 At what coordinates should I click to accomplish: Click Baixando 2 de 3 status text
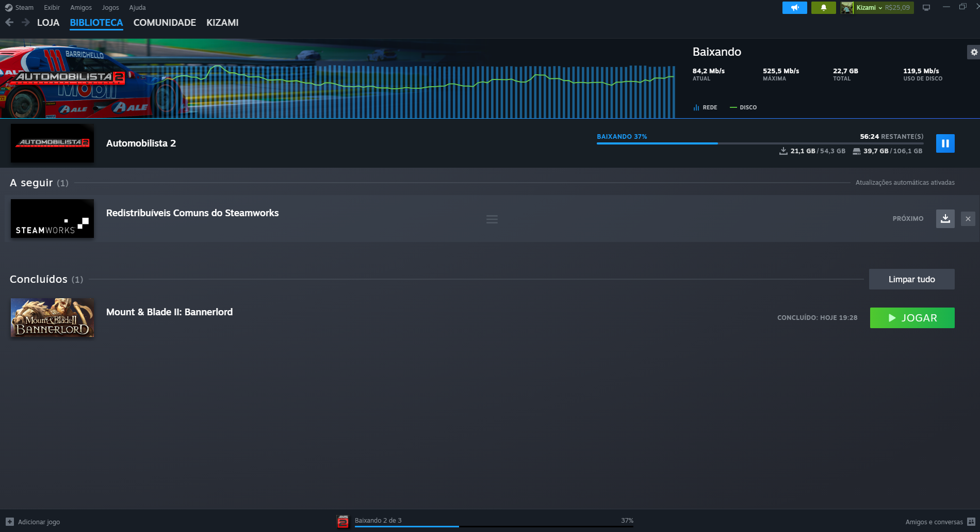[378, 520]
